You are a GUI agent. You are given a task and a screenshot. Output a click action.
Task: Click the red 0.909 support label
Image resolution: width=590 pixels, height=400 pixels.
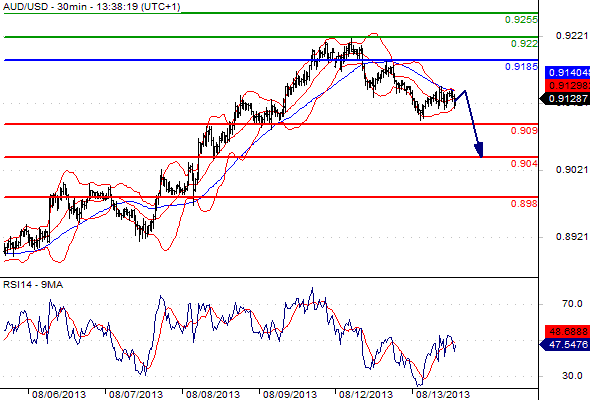pyautogui.click(x=524, y=131)
